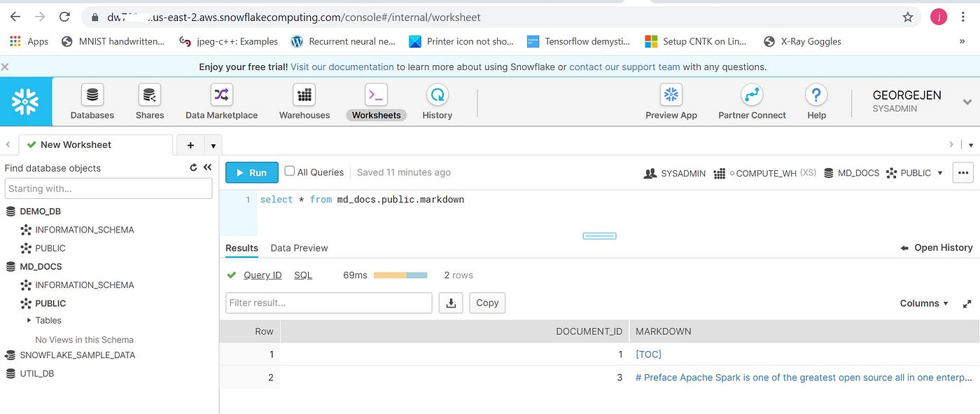
Task: Follow the contact our support team link
Action: tap(624, 67)
